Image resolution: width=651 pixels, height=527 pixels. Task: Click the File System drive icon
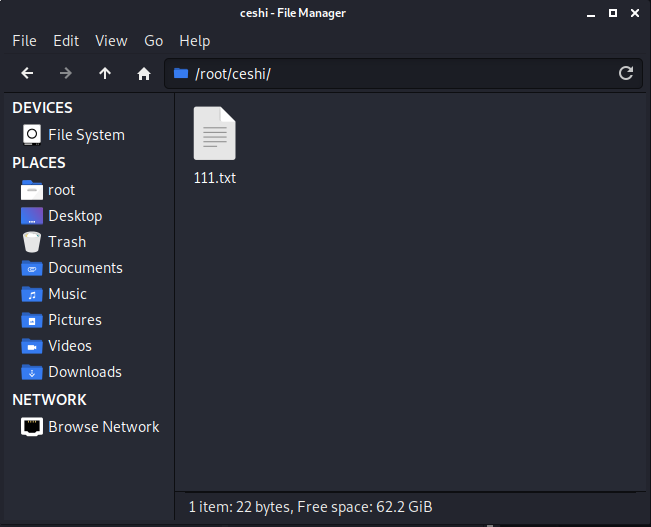click(32, 135)
